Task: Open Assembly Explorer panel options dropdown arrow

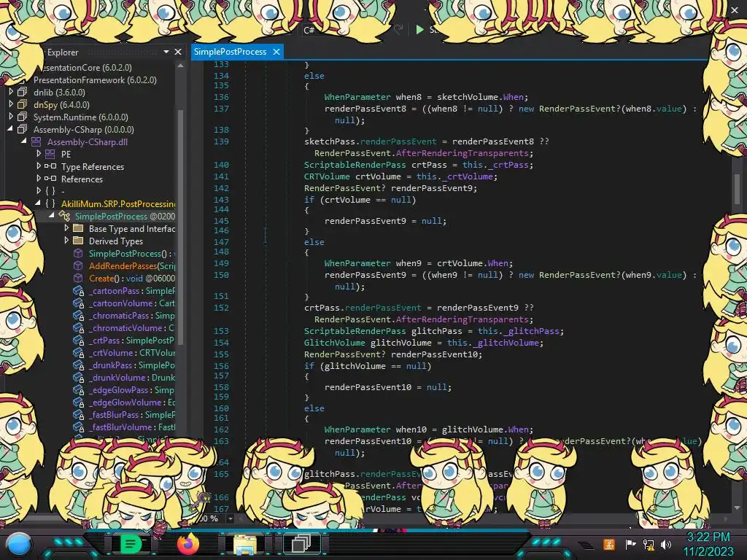Action: (166, 52)
